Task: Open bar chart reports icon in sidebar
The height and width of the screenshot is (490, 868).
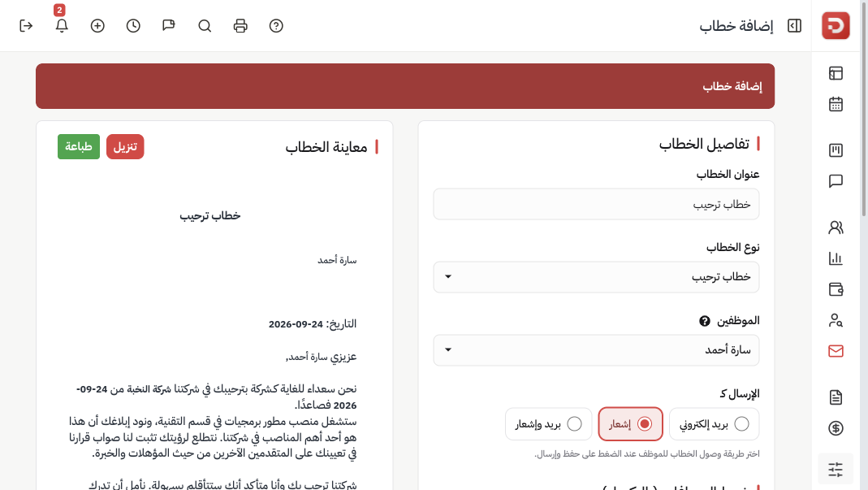Action: pyautogui.click(x=836, y=258)
